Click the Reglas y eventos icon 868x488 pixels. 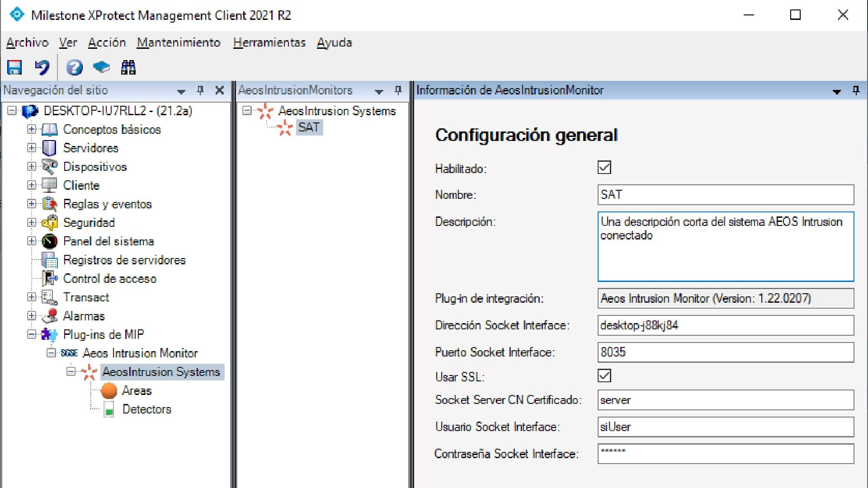point(50,204)
